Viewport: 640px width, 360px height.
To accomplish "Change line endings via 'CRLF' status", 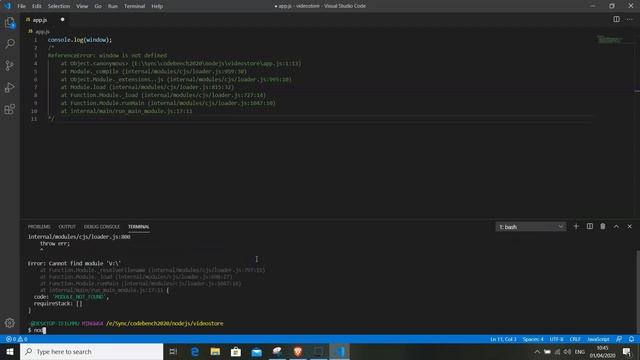I will 575,339.
